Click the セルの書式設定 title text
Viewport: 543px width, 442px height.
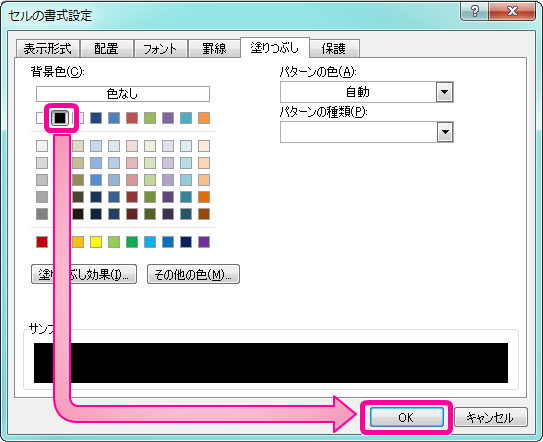tap(50, 16)
